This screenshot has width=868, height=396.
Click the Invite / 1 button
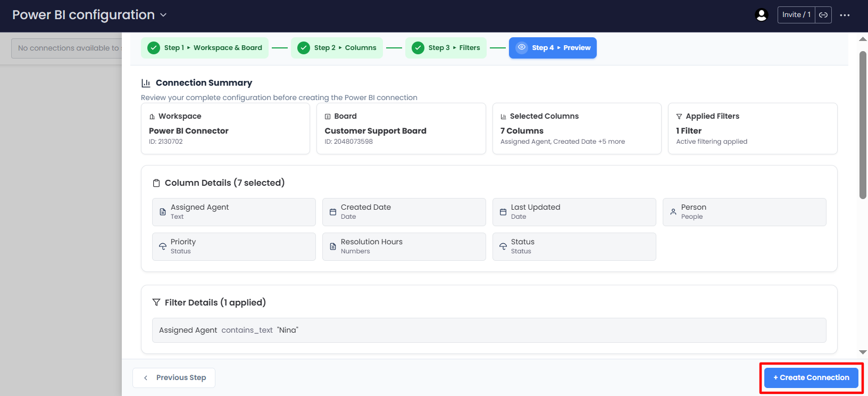tap(796, 15)
